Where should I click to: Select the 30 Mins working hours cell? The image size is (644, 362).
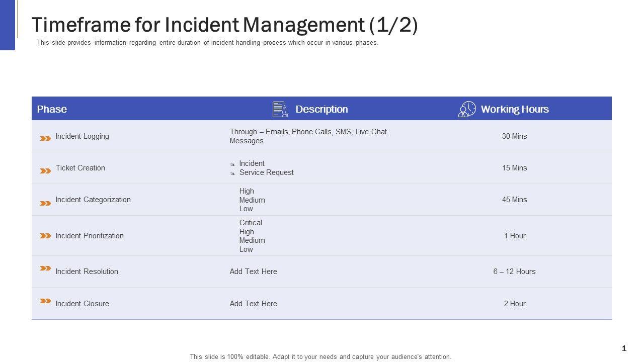click(x=514, y=136)
